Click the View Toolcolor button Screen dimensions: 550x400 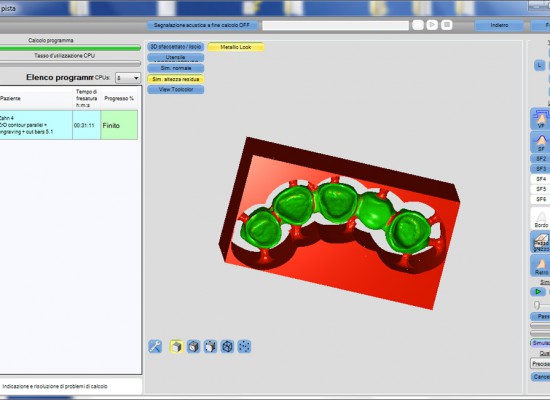click(176, 89)
